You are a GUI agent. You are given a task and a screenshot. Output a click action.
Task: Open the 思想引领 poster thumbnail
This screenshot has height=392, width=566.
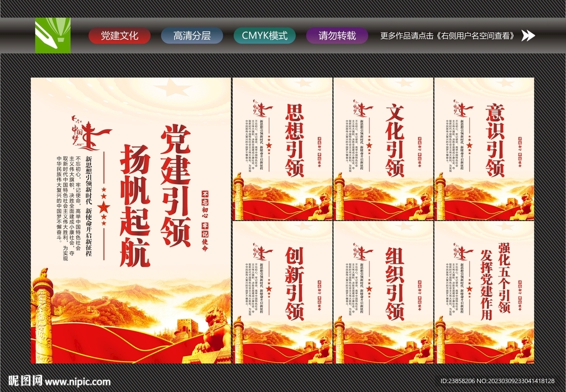[x=282, y=149]
